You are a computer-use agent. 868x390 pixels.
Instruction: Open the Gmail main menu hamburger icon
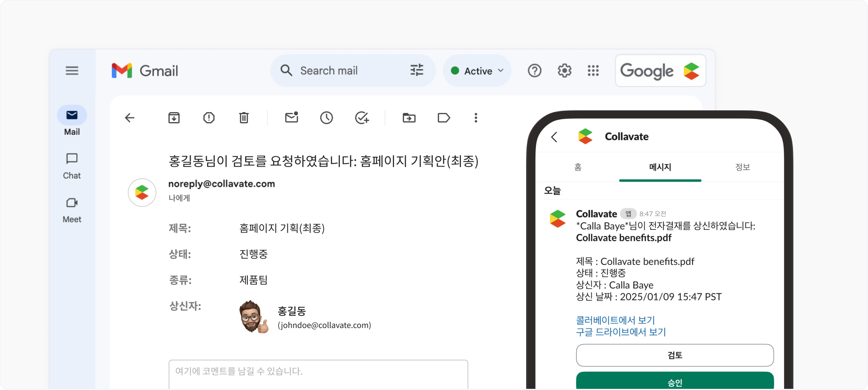click(x=72, y=70)
